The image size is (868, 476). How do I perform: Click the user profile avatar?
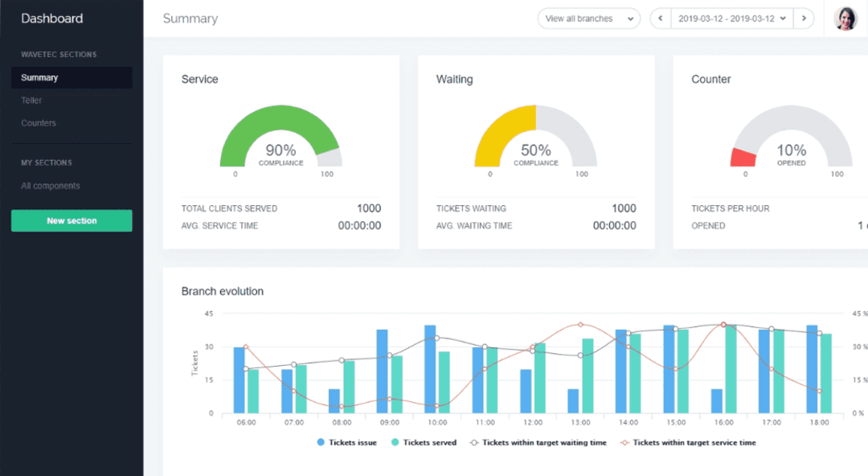click(845, 18)
